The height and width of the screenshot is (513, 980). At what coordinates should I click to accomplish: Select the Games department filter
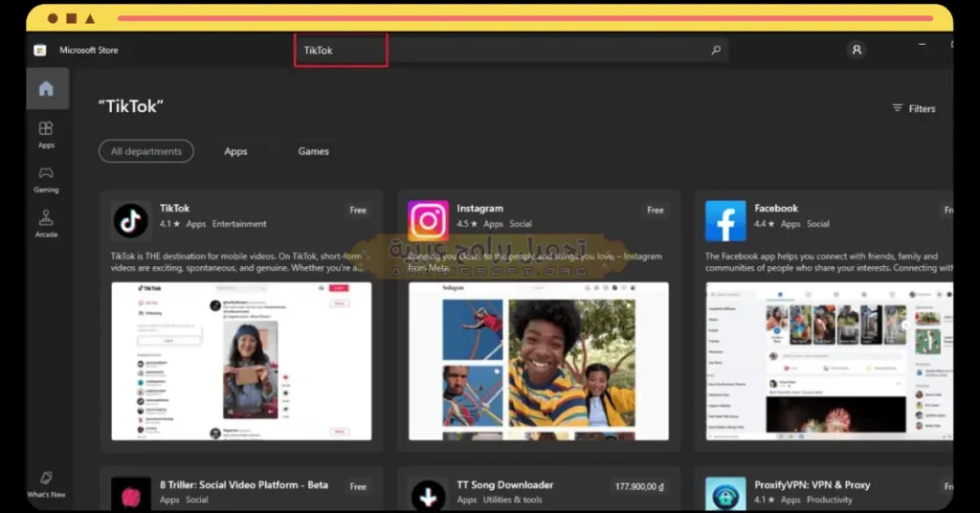click(x=313, y=151)
